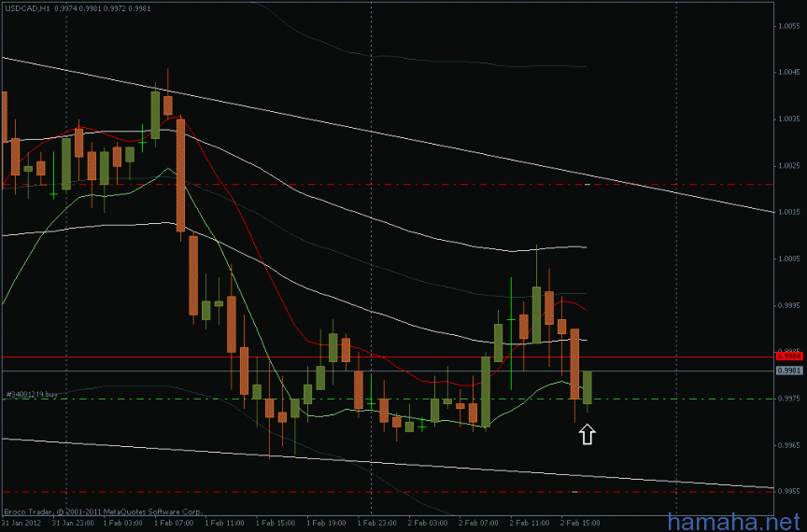Click the 1 Feb 11:00 time label
This screenshot has height=532, width=807.
click(225, 524)
